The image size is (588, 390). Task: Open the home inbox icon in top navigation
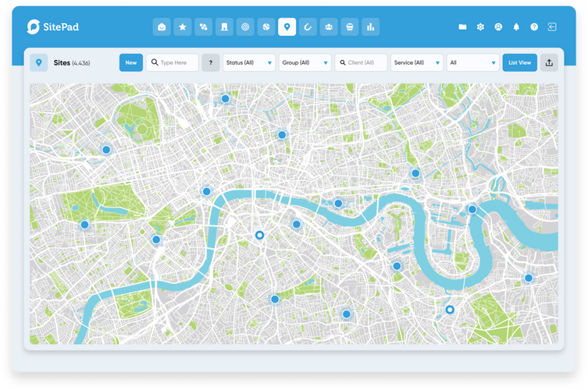tap(161, 27)
